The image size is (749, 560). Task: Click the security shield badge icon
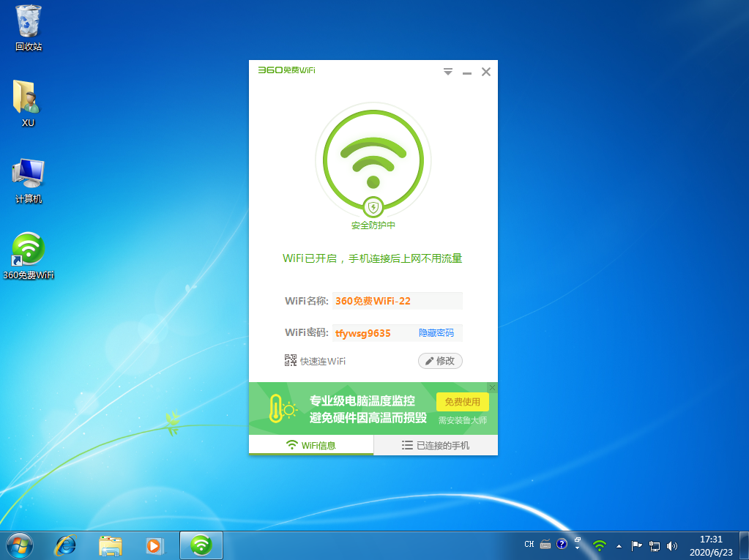(x=373, y=207)
